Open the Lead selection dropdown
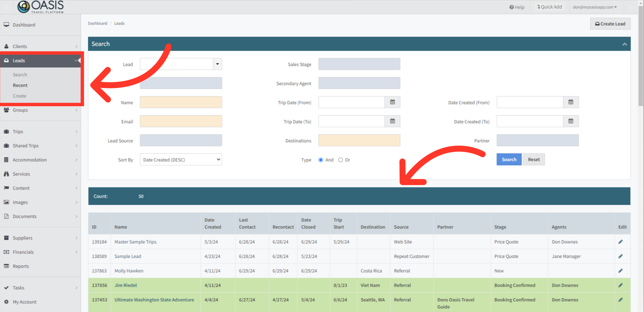Viewport: 644px width, 312px height. [x=217, y=64]
